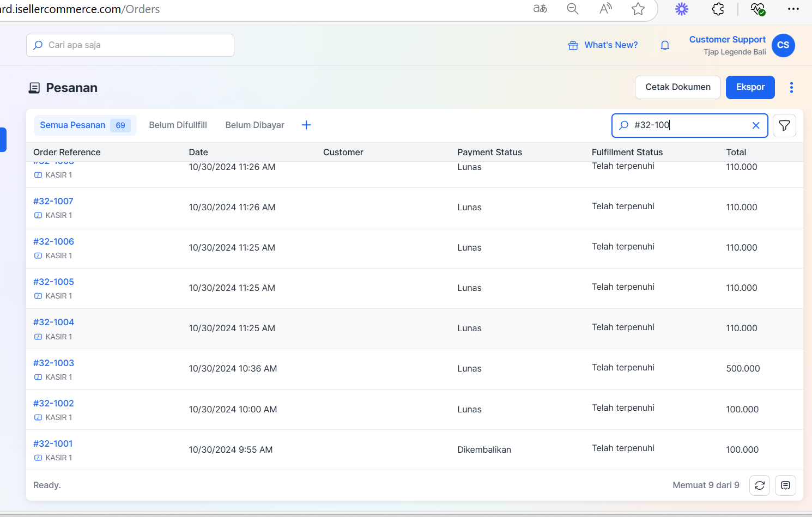Open order #32-1004
Viewport: 812px width, 517px height.
point(53,322)
